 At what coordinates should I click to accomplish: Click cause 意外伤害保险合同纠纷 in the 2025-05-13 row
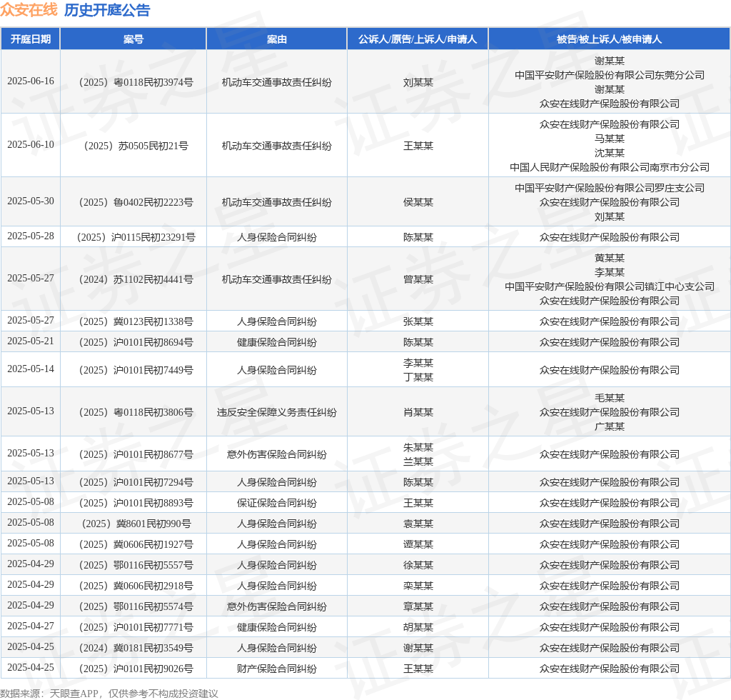click(276, 454)
